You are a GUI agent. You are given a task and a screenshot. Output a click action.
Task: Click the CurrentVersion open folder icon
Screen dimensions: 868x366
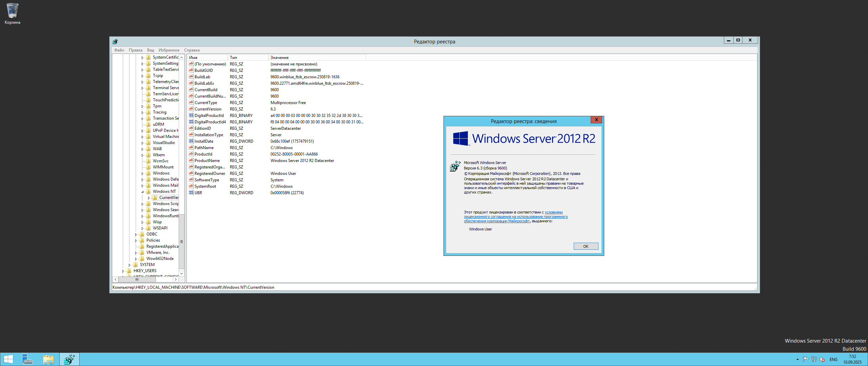coord(155,198)
